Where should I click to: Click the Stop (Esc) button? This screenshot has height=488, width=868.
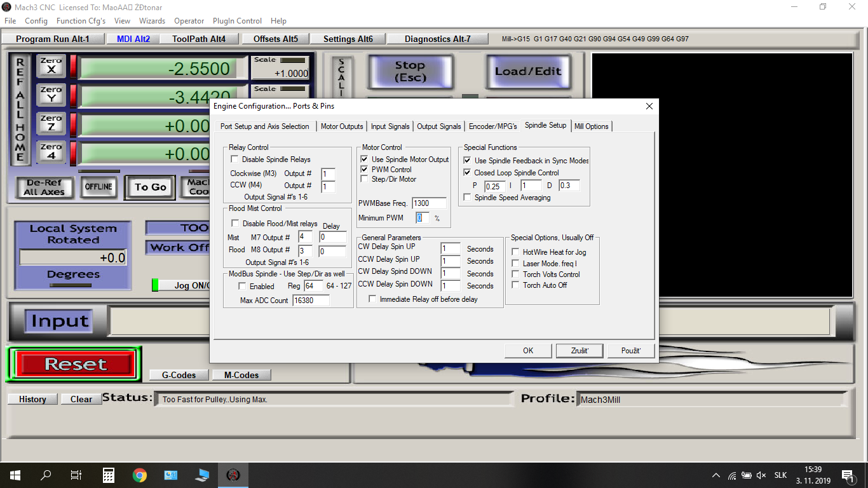(x=410, y=71)
